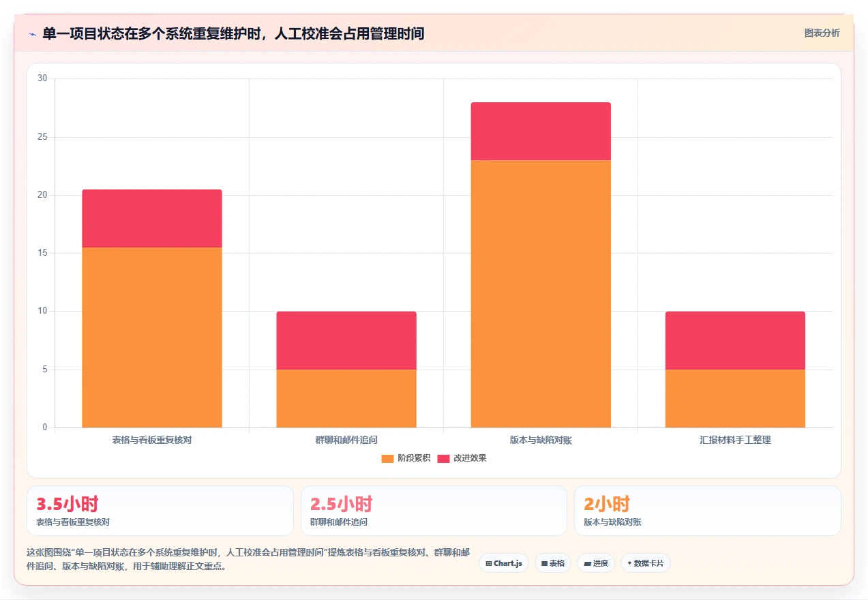Click red bar segment for 汇报材料手工整理

735,340
